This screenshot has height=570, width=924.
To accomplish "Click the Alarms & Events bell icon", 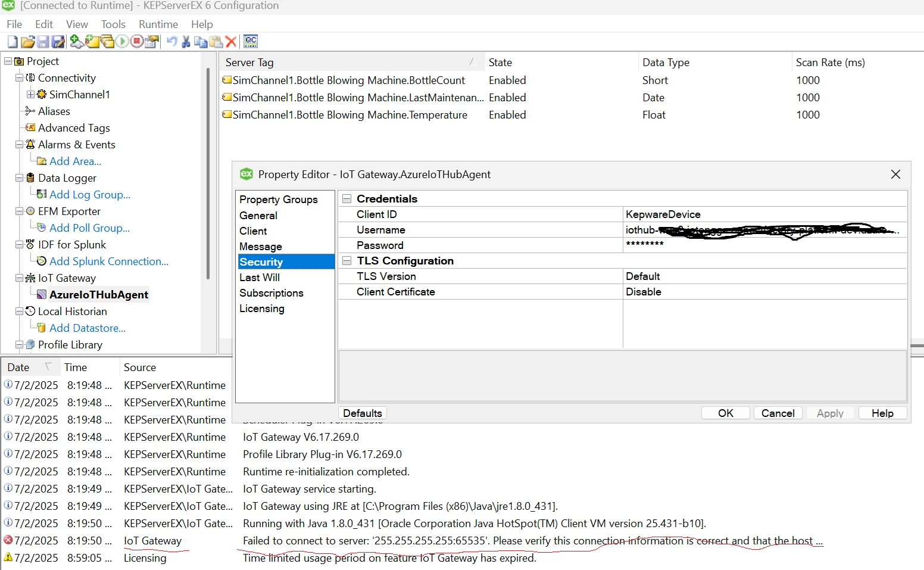I will [30, 144].
